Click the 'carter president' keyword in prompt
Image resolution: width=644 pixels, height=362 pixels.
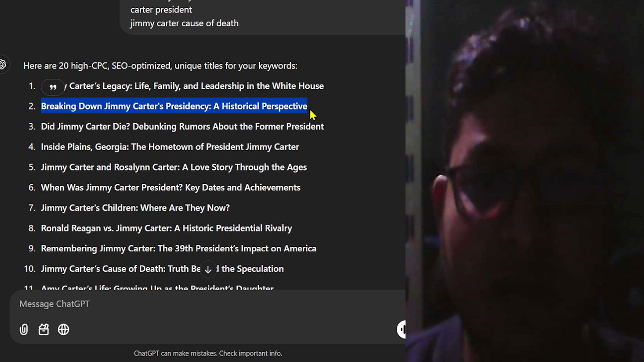[x=161, y=10]
